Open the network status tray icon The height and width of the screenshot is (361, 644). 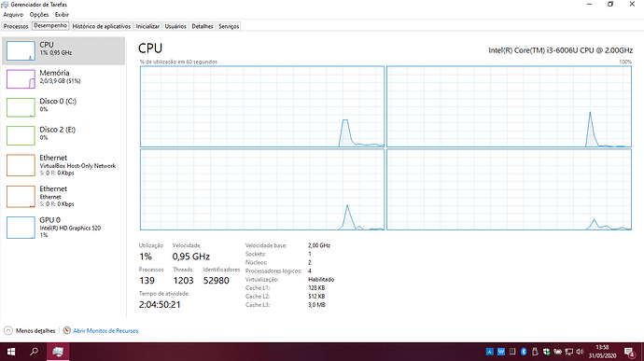pos(568,352)
